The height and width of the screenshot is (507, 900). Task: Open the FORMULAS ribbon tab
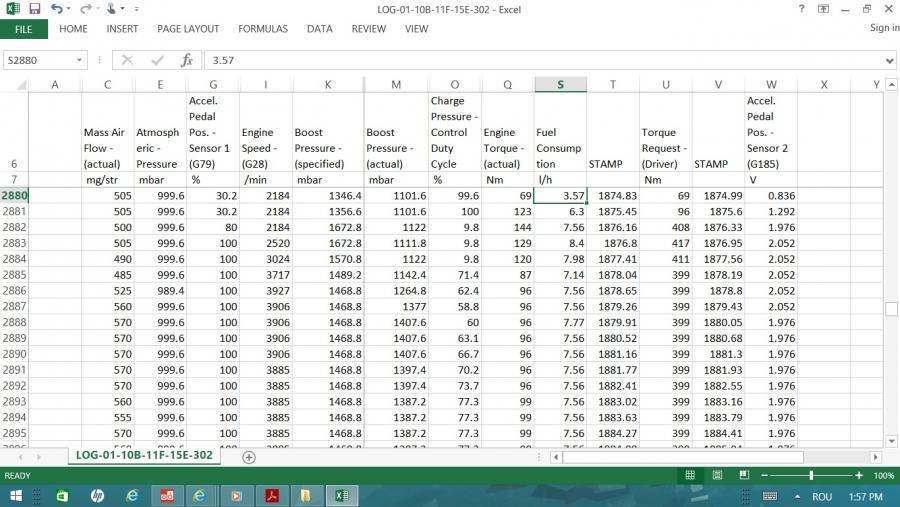[262, 29]
